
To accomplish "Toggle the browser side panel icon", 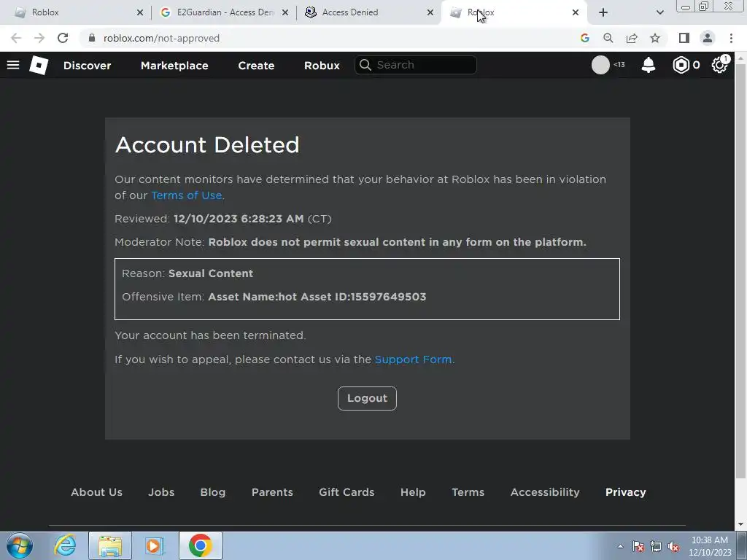I will [x=684, y=38].
